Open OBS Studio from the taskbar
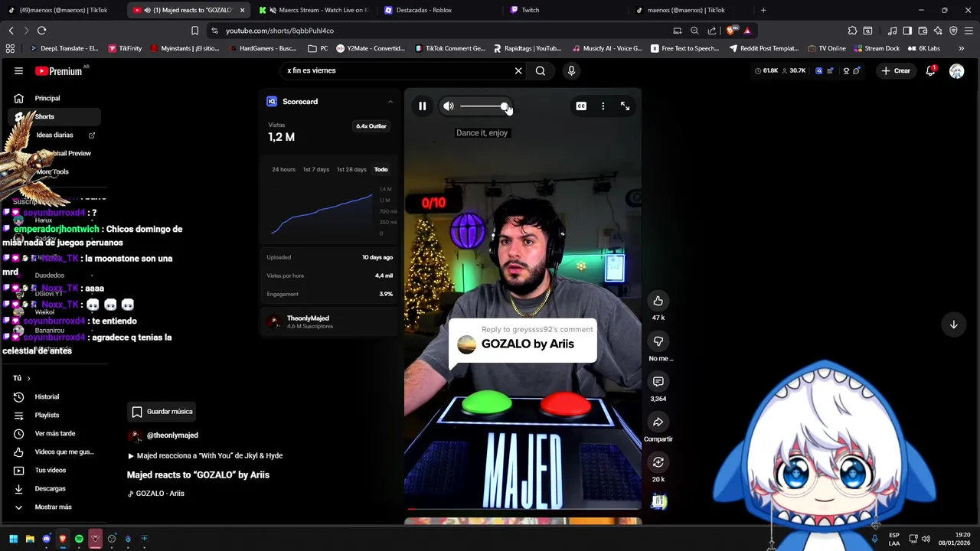980x551 pixels. 112,539
